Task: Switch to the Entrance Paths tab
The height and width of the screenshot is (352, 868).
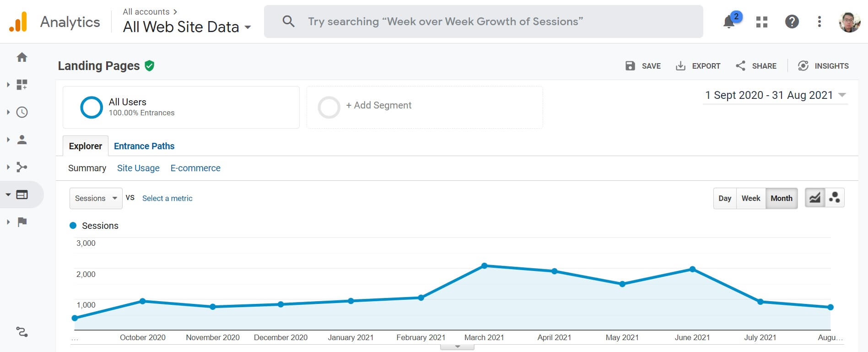Action: click(144, 146)
